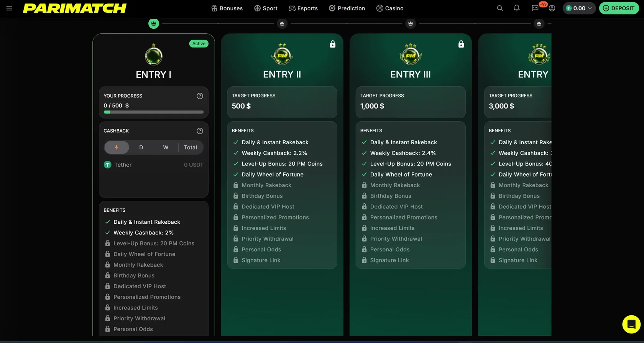
Task: Click the Your Progress help icon
Action: click(200, 96)
